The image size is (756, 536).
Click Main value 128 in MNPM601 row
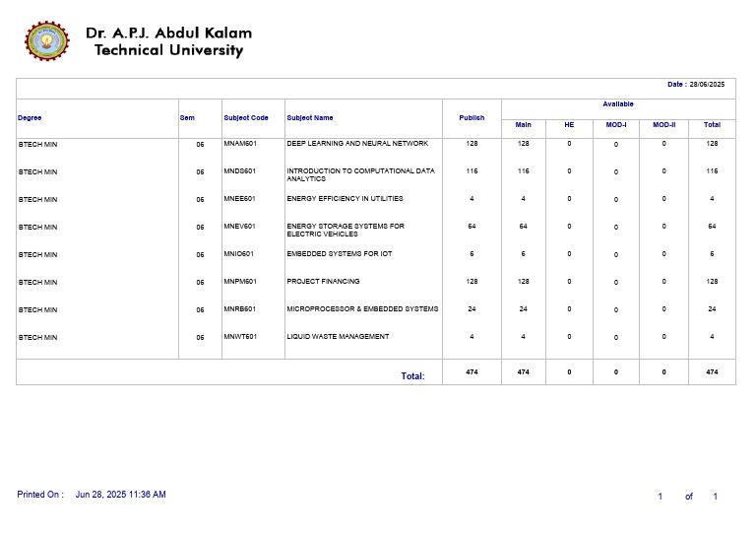523,281
